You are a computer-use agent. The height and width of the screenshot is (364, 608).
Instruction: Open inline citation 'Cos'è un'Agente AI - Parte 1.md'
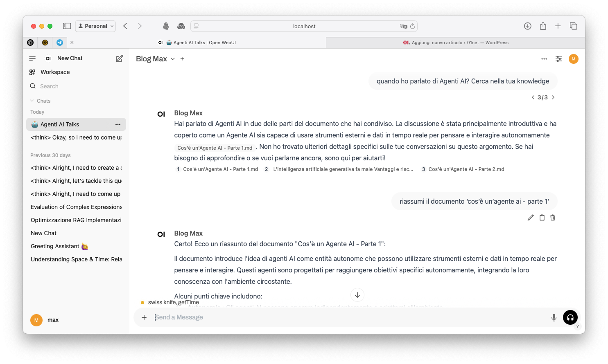tap(215, 148)
